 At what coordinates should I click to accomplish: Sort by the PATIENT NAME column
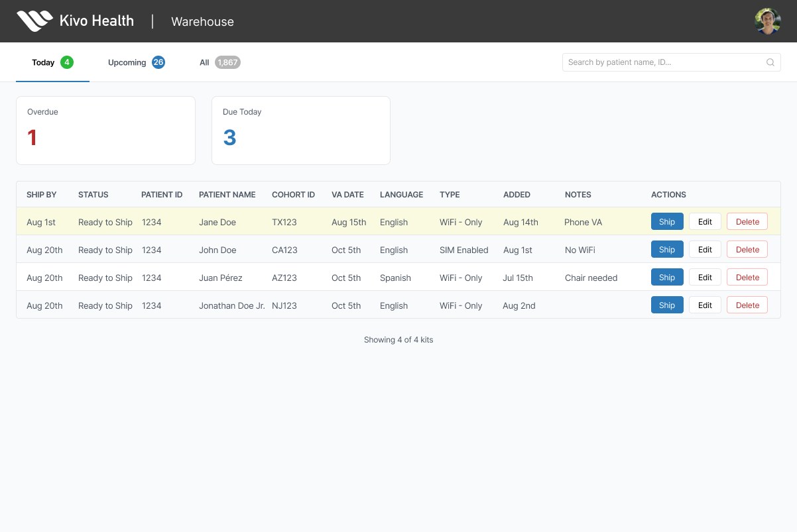click(227, 194)
